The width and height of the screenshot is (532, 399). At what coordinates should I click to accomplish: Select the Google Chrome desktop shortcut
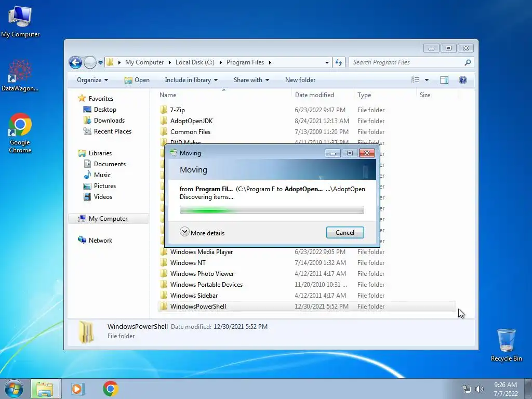(x=20, y=134)
